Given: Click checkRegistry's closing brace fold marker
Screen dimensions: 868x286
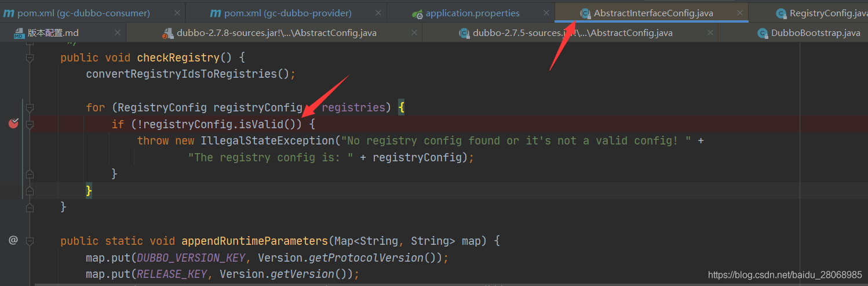Looking at the screenshot, I should pos(30,207).
